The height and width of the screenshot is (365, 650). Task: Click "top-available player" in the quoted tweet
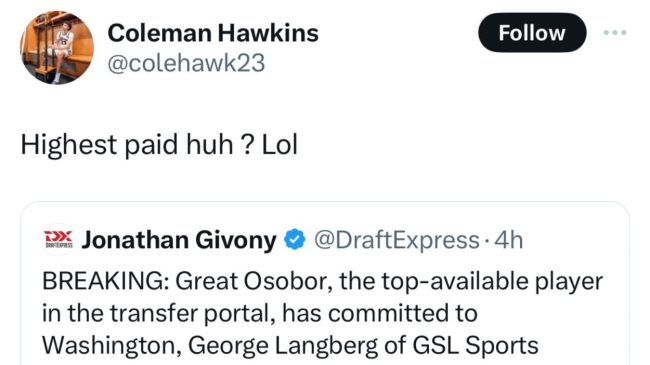(x=492, y=282)
